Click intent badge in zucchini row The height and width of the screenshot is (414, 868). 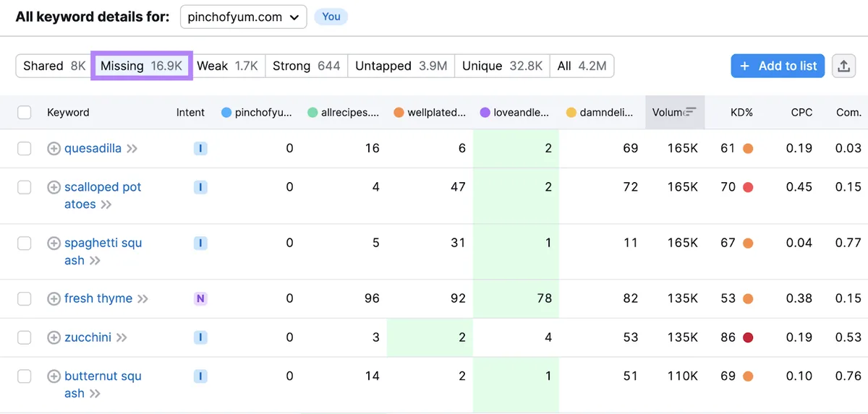(200, 337)
